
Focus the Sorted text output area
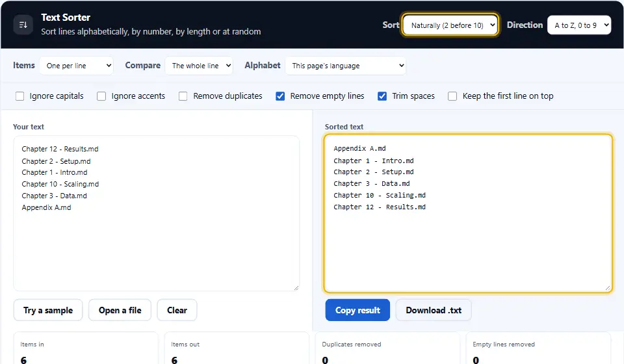pyautogui.click(x=468, y=213)
